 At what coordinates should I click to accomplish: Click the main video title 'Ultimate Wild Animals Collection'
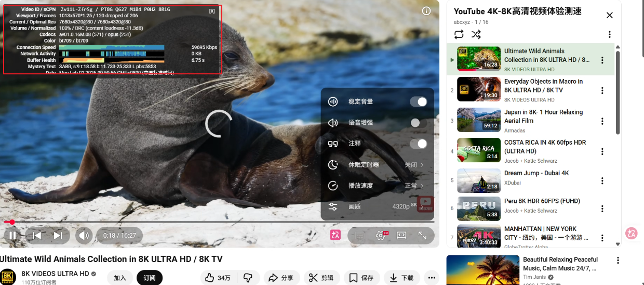point(111,259)
